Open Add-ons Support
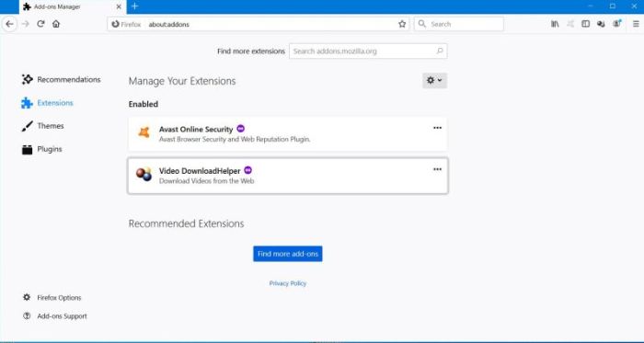 [54, 316]
